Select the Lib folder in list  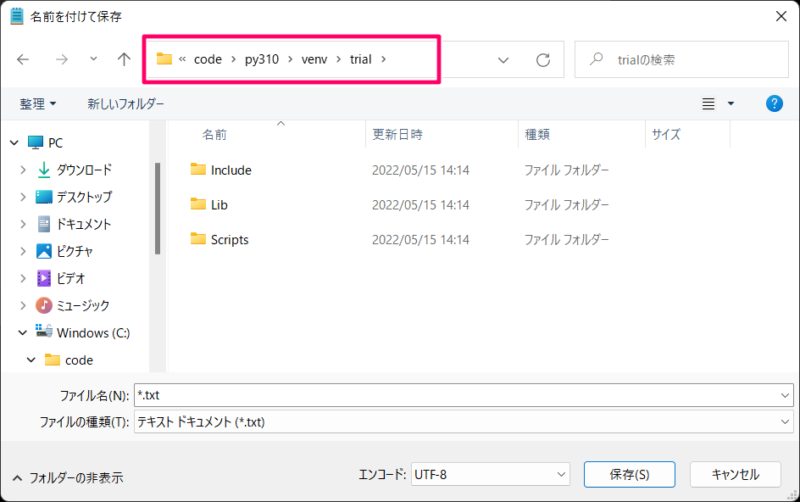click(220, 205)
